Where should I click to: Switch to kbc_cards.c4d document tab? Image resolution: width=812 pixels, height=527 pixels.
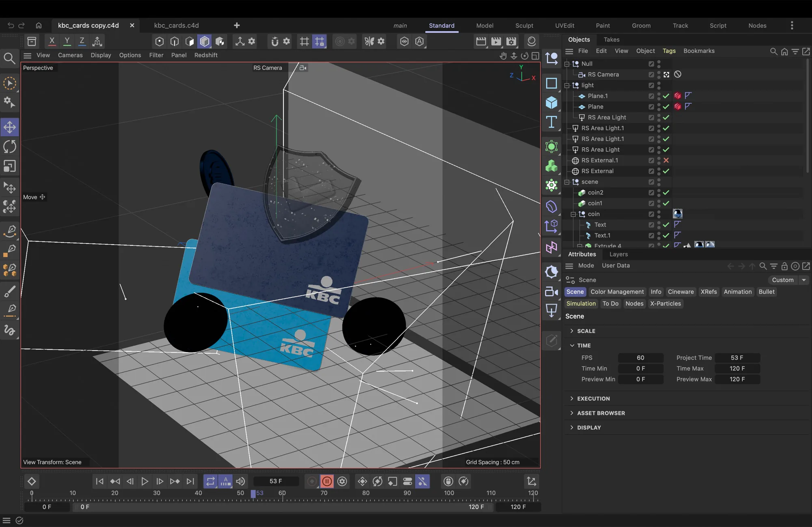point(176,25)
